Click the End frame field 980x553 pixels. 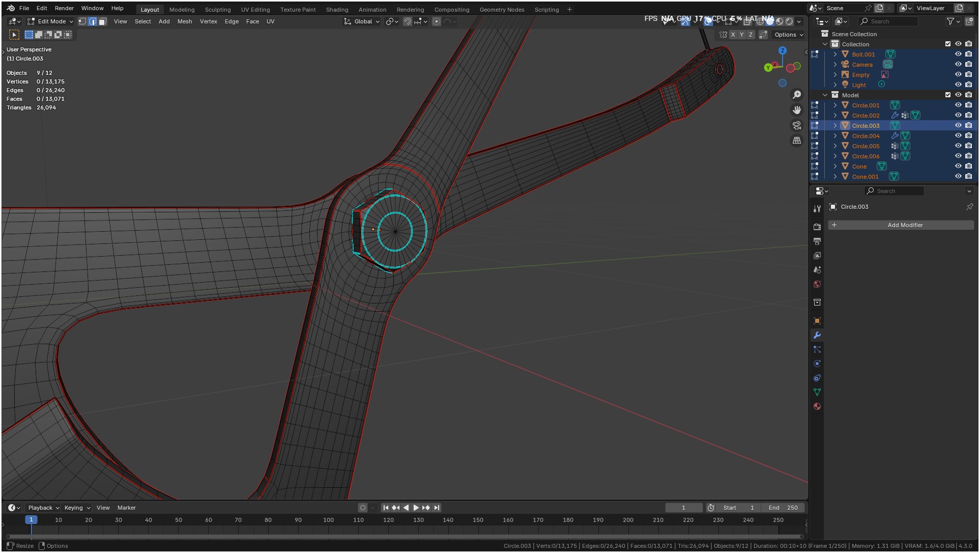point(784,508)
